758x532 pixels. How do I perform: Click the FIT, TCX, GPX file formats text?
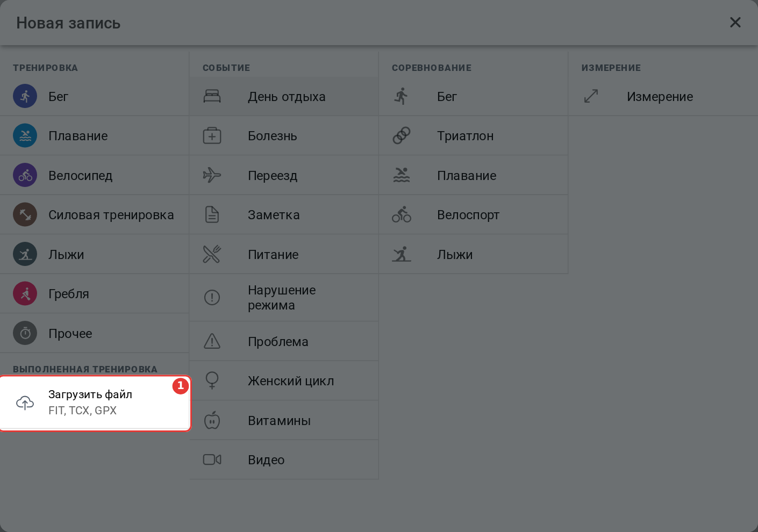[82, 411]
